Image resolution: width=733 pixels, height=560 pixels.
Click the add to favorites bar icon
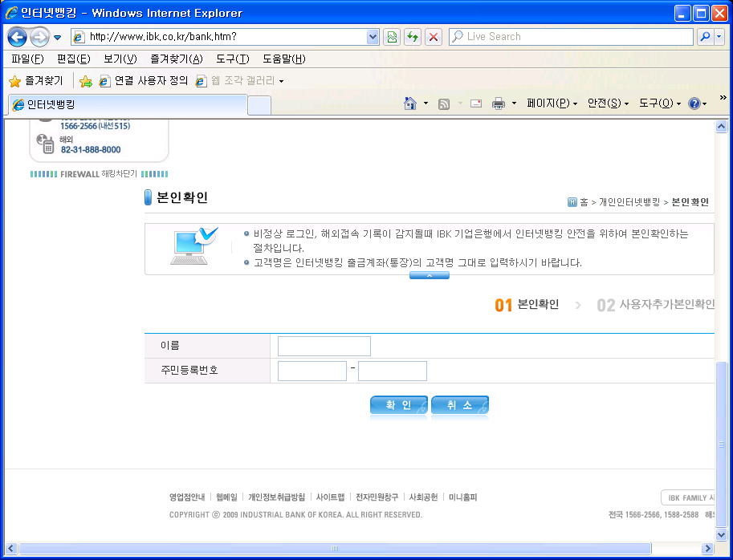tap(86, 81)
